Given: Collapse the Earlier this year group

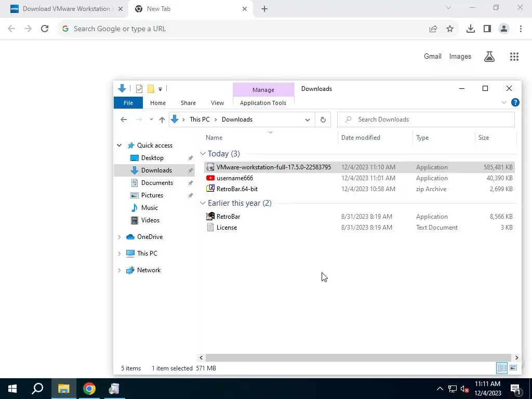Looking at the screenshot, I should (x=203, y=203).
